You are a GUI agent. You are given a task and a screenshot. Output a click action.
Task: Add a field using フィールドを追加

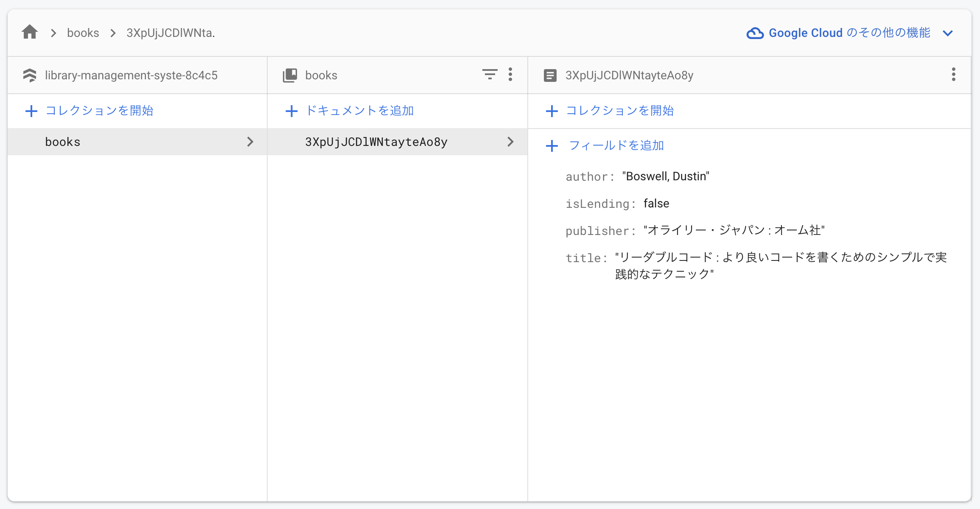click(x=616, y=145)
